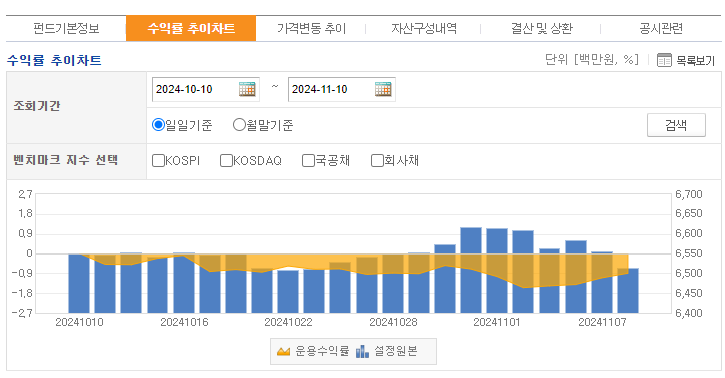Open end date calendar picker icon

[x=383, y=89]
